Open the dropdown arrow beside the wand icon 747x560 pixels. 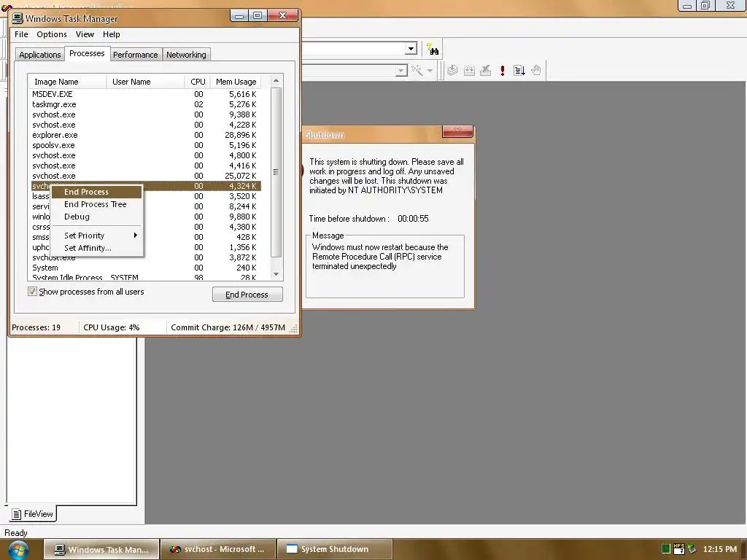click(430, 71)
